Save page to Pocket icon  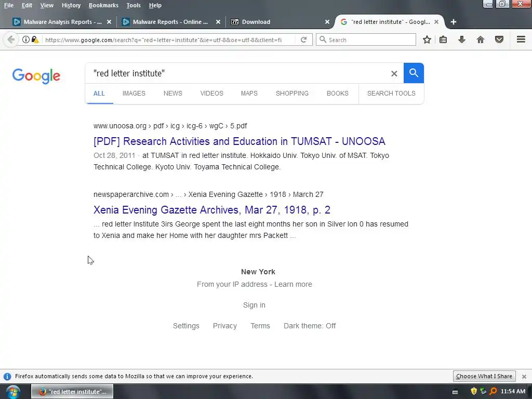(x=499, y=39)
